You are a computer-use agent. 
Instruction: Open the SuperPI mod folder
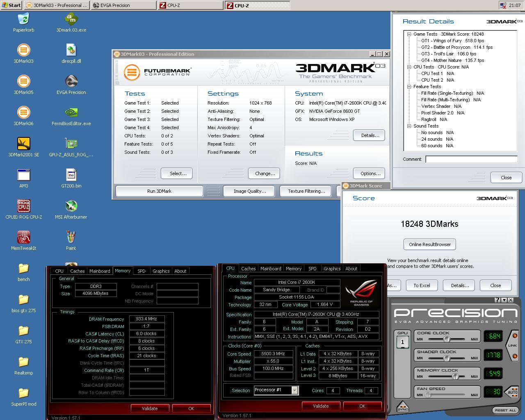[23, 397]
